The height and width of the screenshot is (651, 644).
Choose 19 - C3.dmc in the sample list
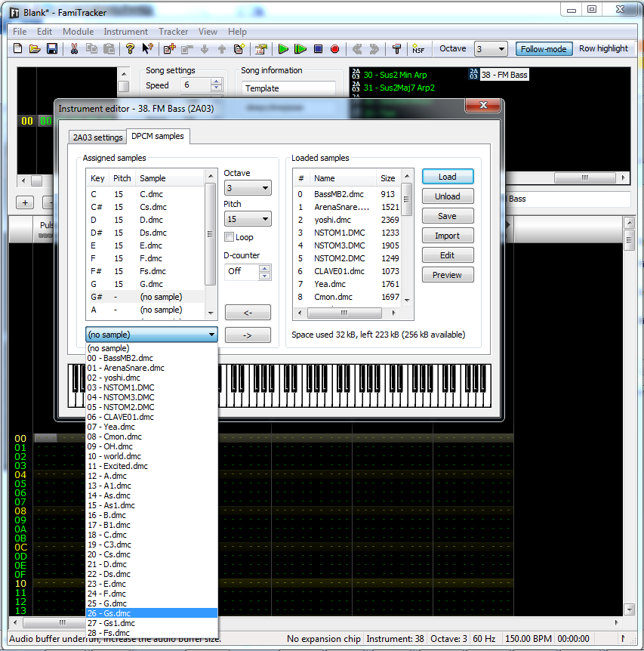pyautogui.click(x=152, y=545)
